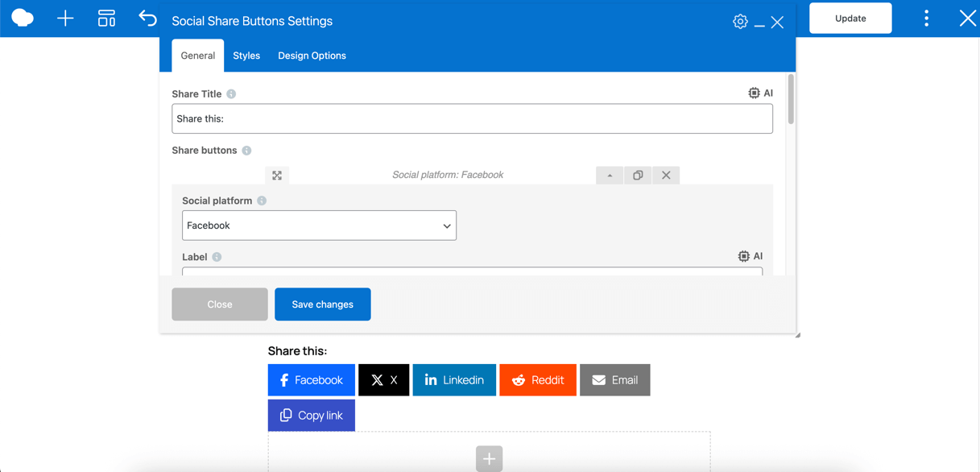Viewport: 980px width, 472px height.
Task: Open the Design Options tab
Action: (312, 55)
